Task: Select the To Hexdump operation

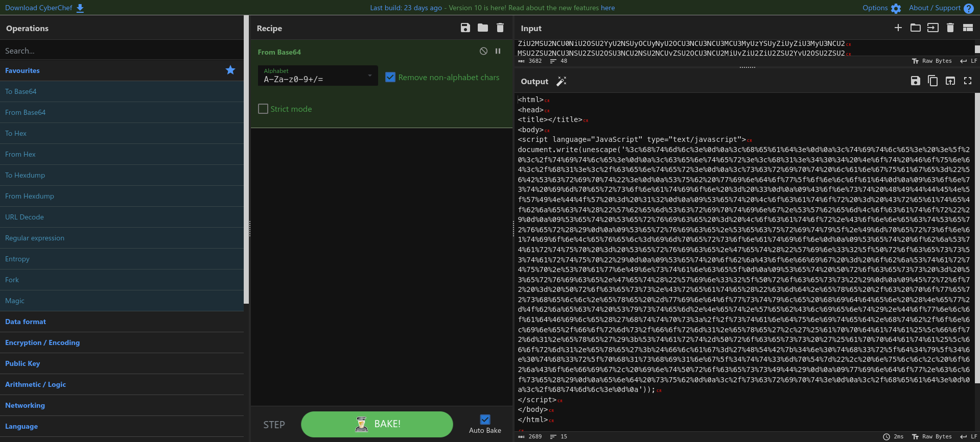Action: (x=122, y=175)
